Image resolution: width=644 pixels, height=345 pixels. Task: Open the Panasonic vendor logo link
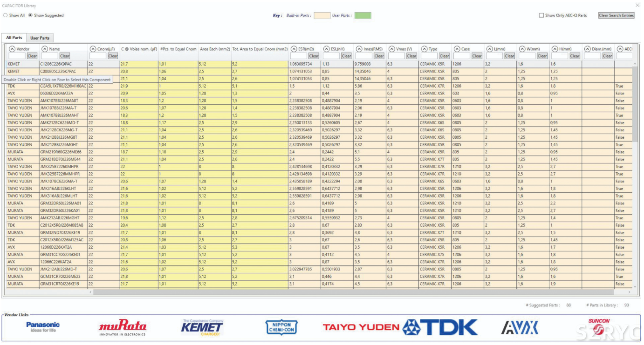coord(43,327)
